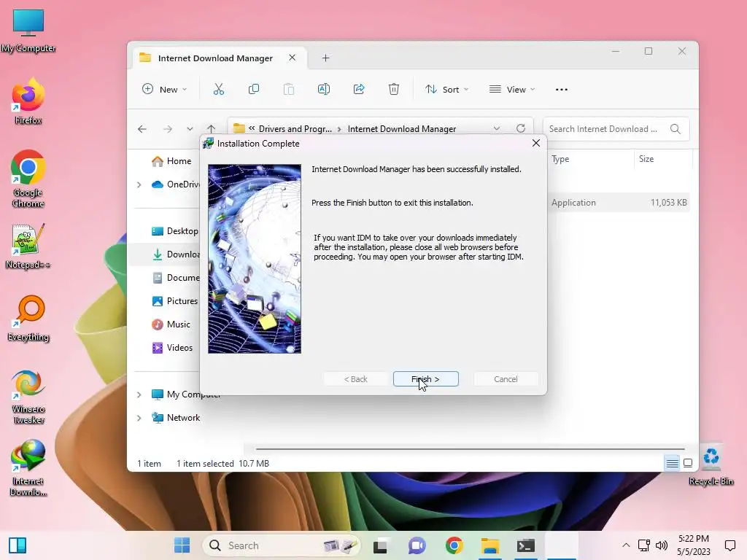The width and height of the screenshot is (747, 560).
Task: Open the terminal from the taskbar
Action: tap(525, 545)
